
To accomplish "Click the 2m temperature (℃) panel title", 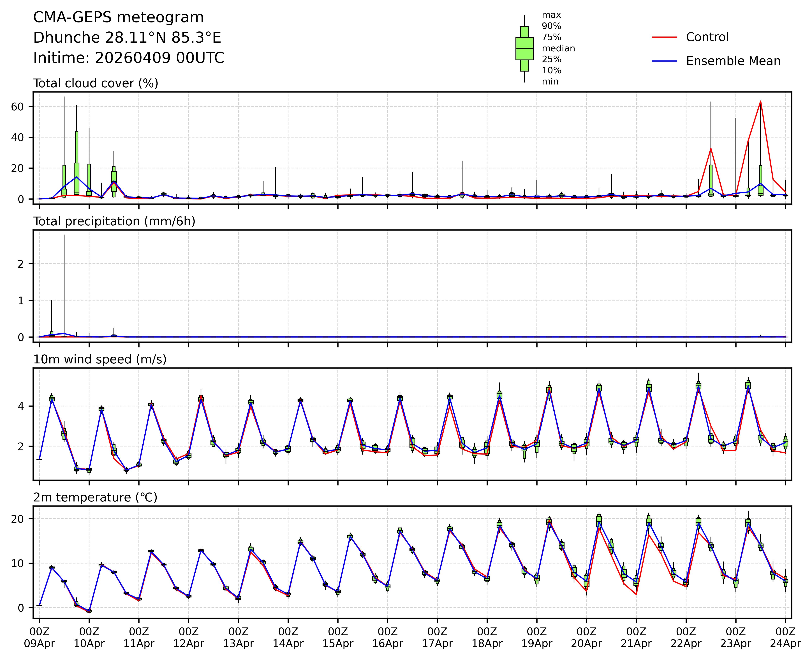I will coord(95,497).
